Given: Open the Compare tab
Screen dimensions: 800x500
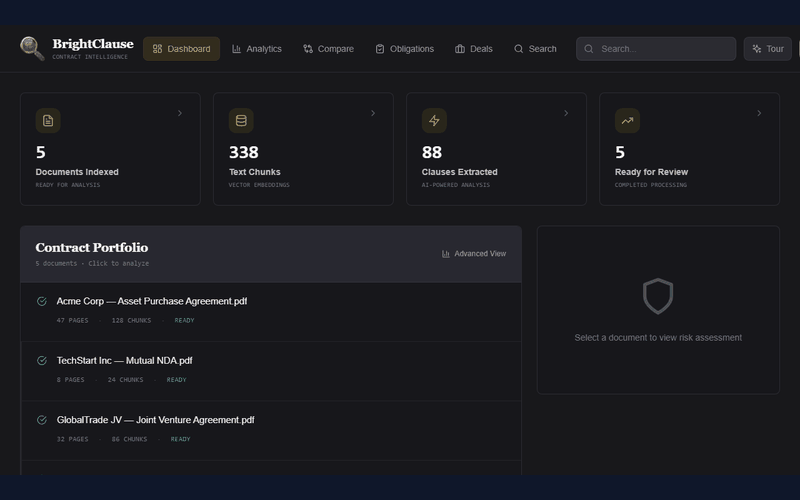Looking at the screenshot, I should (328, 49).
